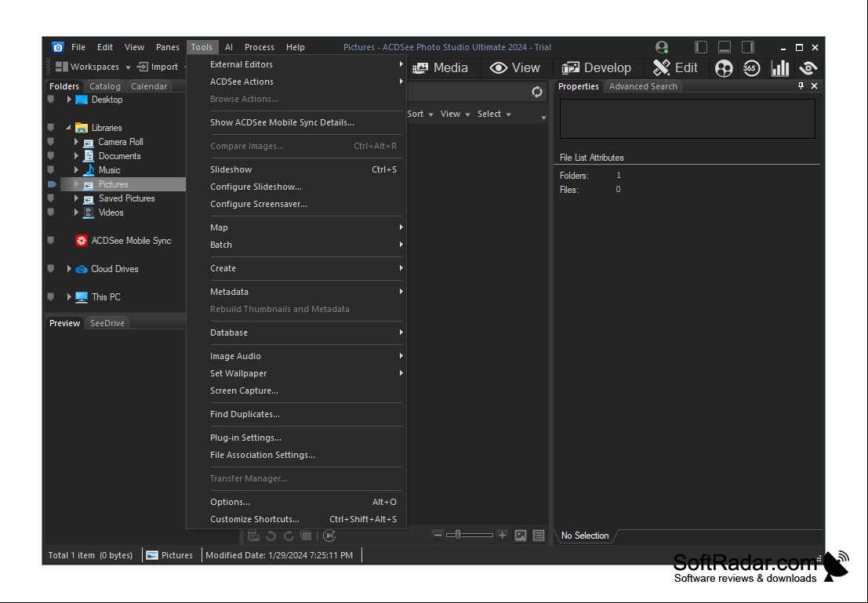The height and width of the screenshot is (603, 868).
Task: Click the Cloud Drives cloud icon
Action: point(82,269)
